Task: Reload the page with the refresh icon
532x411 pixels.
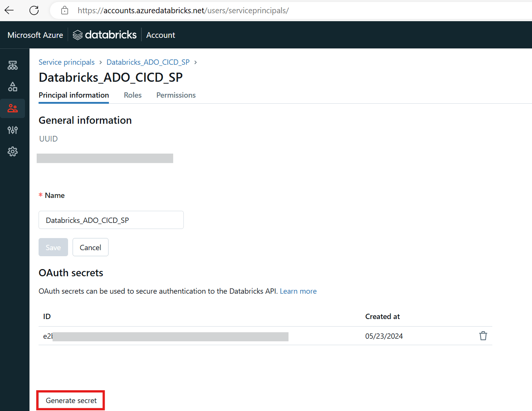Action: coord(34,10)
